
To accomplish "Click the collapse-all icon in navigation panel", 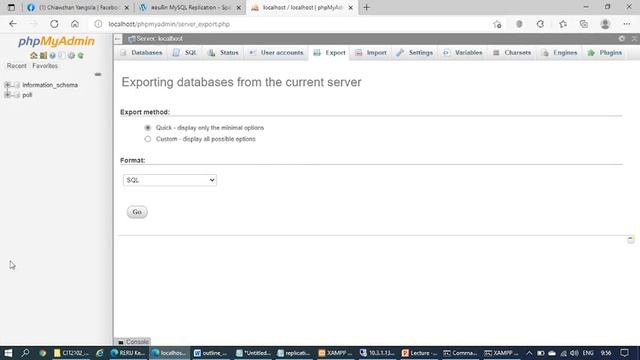I will click(98, 74).
